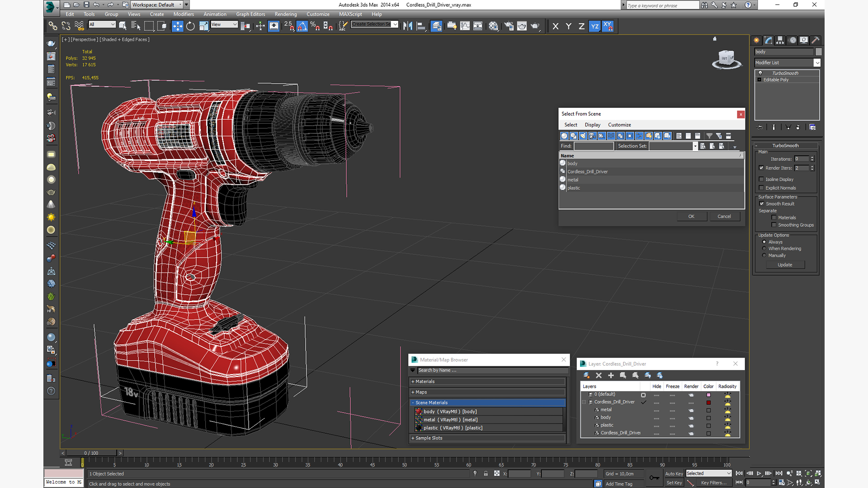Click Selection Lock padlock toggle

486,474
